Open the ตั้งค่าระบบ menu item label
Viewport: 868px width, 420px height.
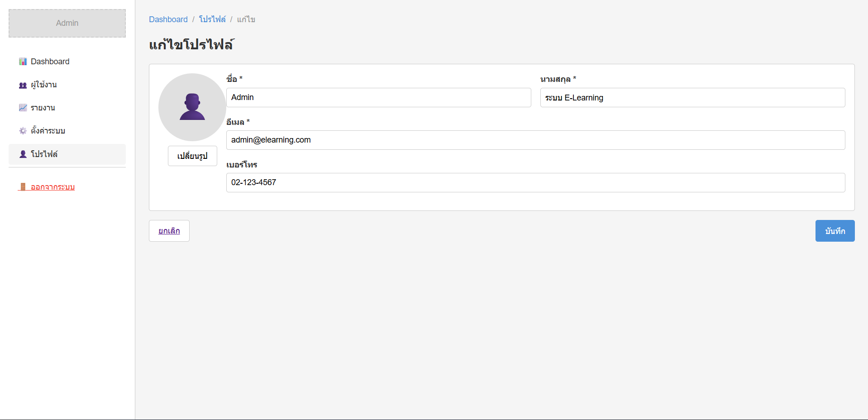[48, 131]
